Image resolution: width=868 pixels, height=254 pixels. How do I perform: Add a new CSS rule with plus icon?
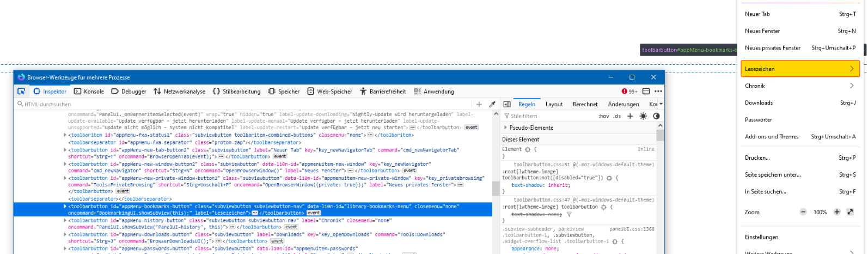click(x=630, y=116)
